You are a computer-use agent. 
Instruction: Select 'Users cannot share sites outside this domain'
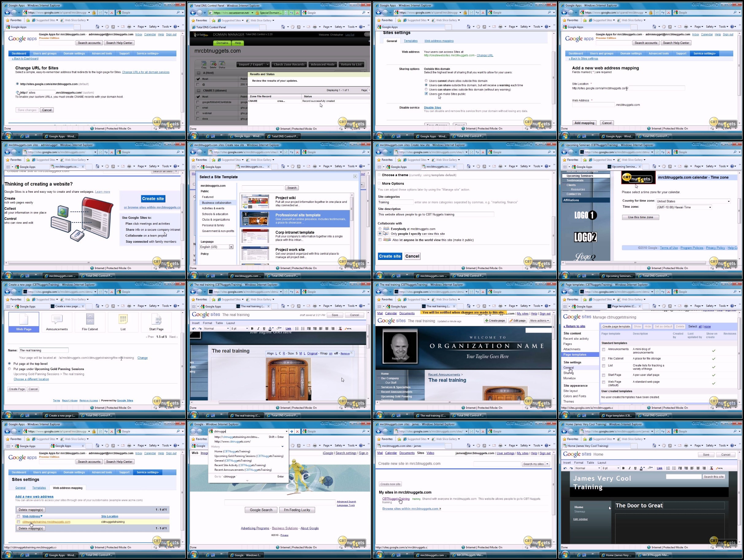(426, 81)
